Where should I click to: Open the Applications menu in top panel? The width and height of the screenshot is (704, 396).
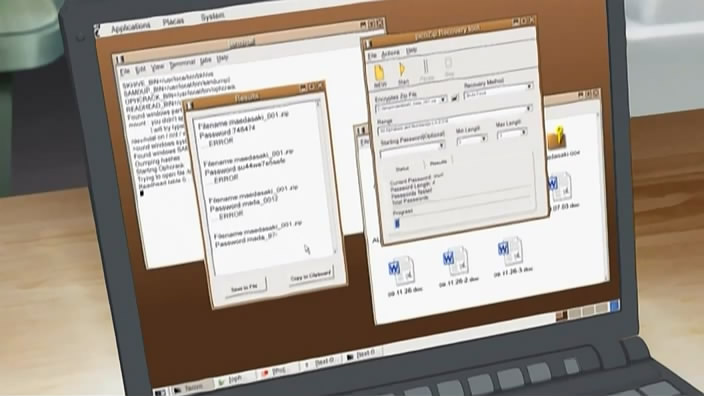click(130, 28)
